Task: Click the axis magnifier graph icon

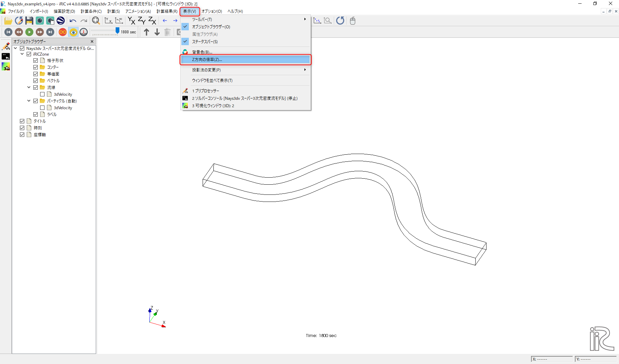Action: [327, 21]
